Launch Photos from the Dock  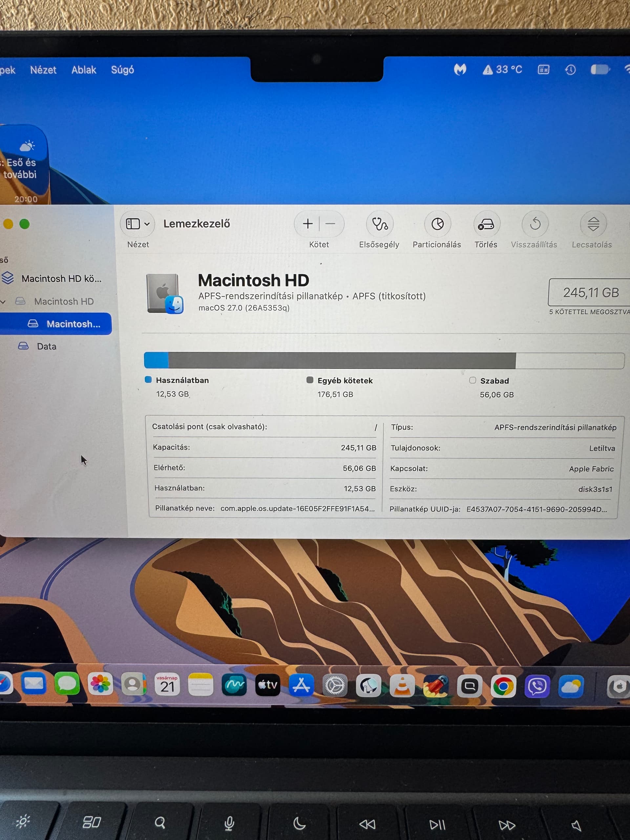pos(100,684)
